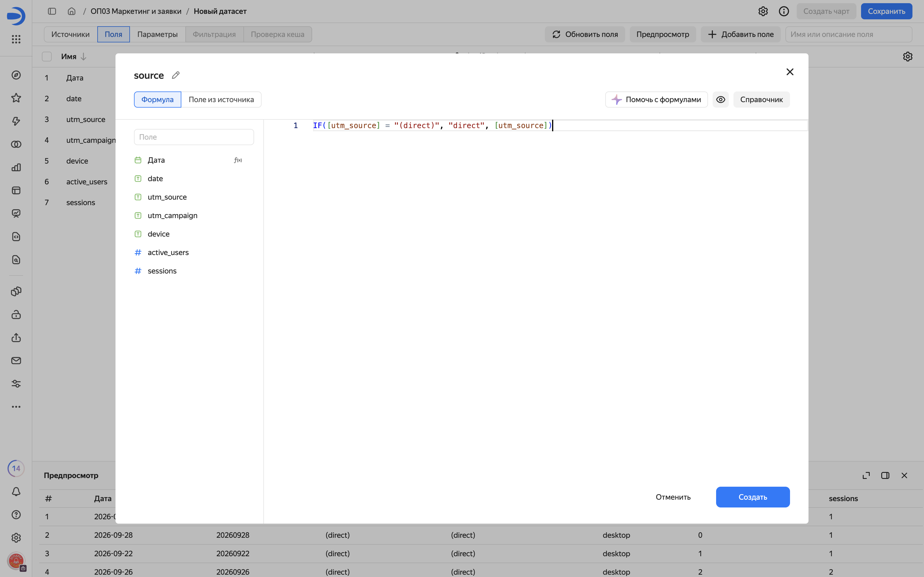Click the pencil icon next to source
The height and width of the screenshot is (577, 924).
(x=176, y=75)
